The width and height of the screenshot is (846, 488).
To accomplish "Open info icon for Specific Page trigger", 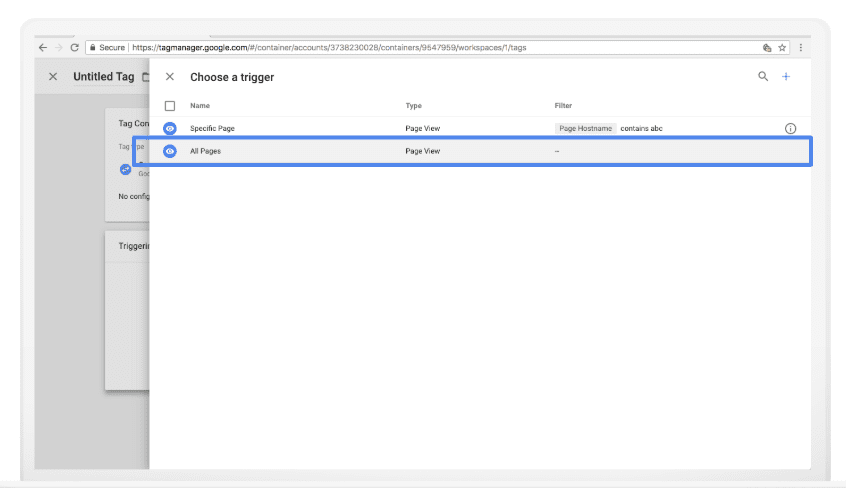I will pyautogui.click(x=790, y=129).
